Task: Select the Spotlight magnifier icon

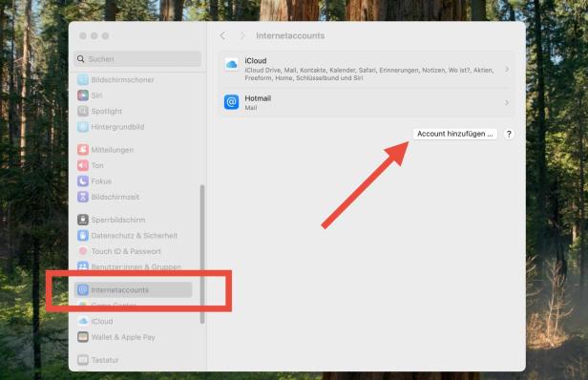Action: [x=83, y=111]
